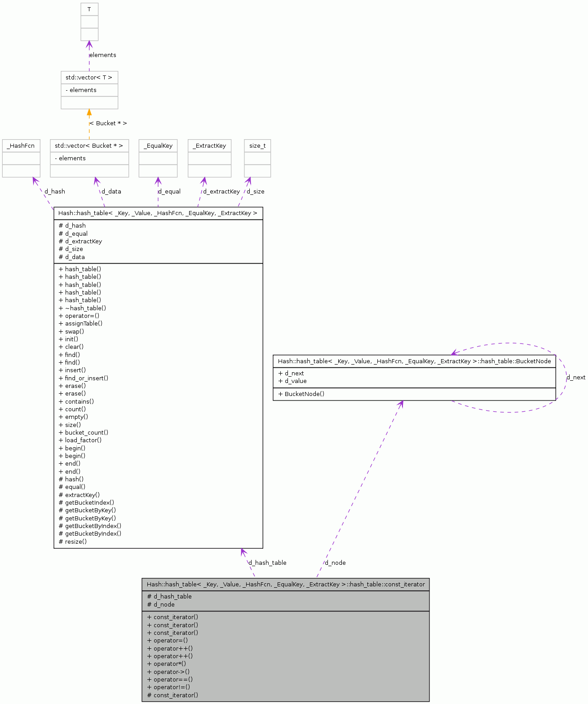Open the _EqualKey class node
This screenshot has height=704, width=588.
point(158,146)
